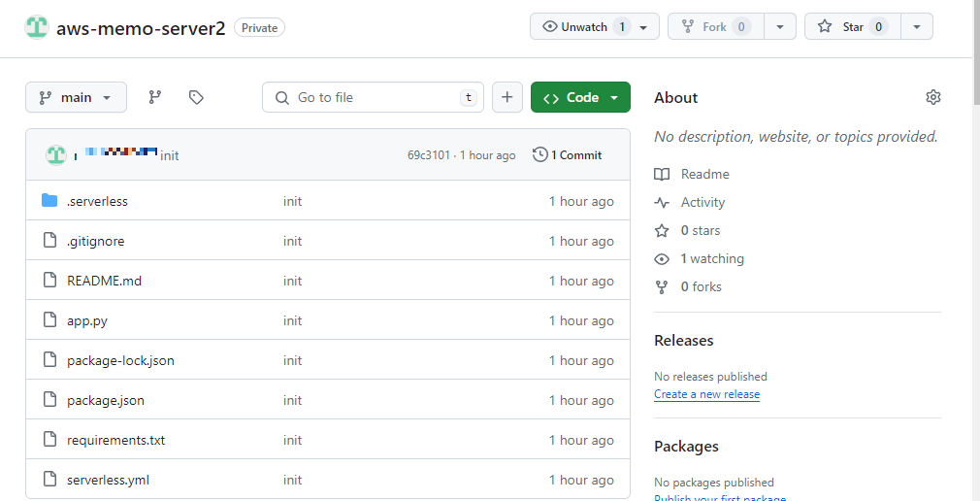Open the .serverless folder
The width and height of the screenshot is (980, 501).
click(x=97, y=201)
